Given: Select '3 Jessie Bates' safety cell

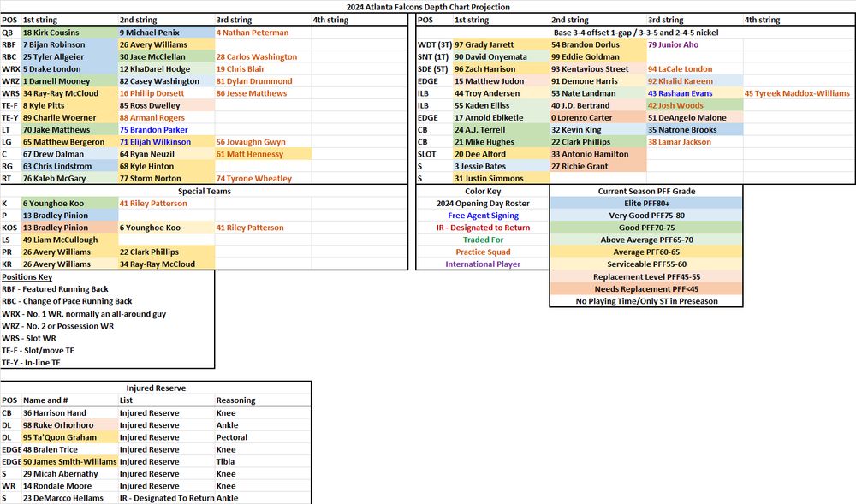Looking at the screenshot, I should [x=501, y=166].
